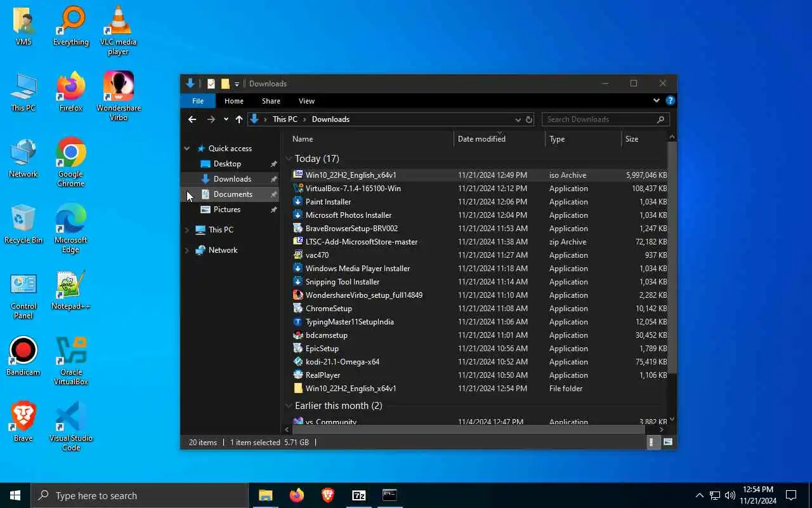The image size is (812, 508).
Task: Click the taskbar search box
Action: (140, 495)
